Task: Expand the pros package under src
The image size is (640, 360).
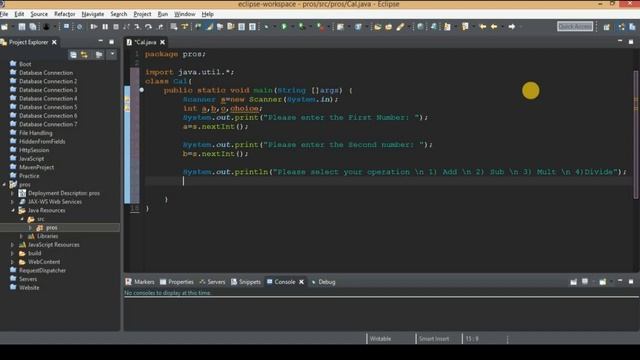Action: pos(30,228)
